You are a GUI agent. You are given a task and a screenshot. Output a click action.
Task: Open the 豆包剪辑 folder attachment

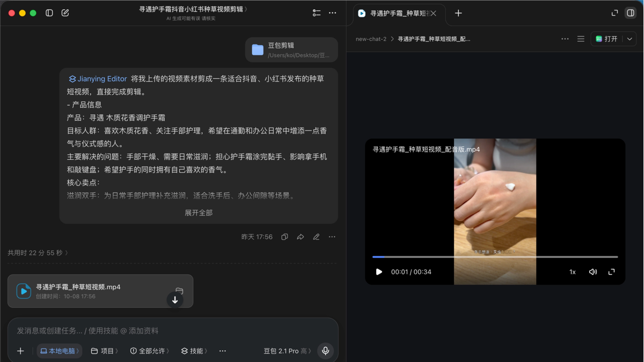[x=291, y=50]
